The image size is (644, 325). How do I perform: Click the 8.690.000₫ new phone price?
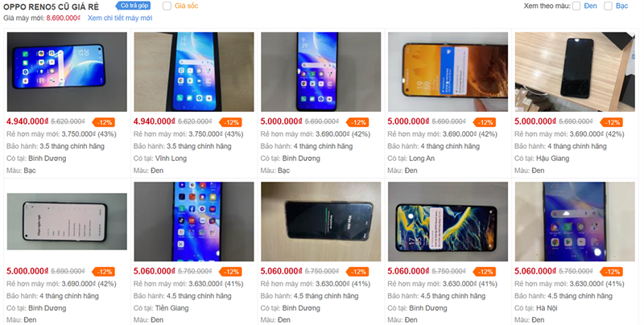(x=64, y=18)
